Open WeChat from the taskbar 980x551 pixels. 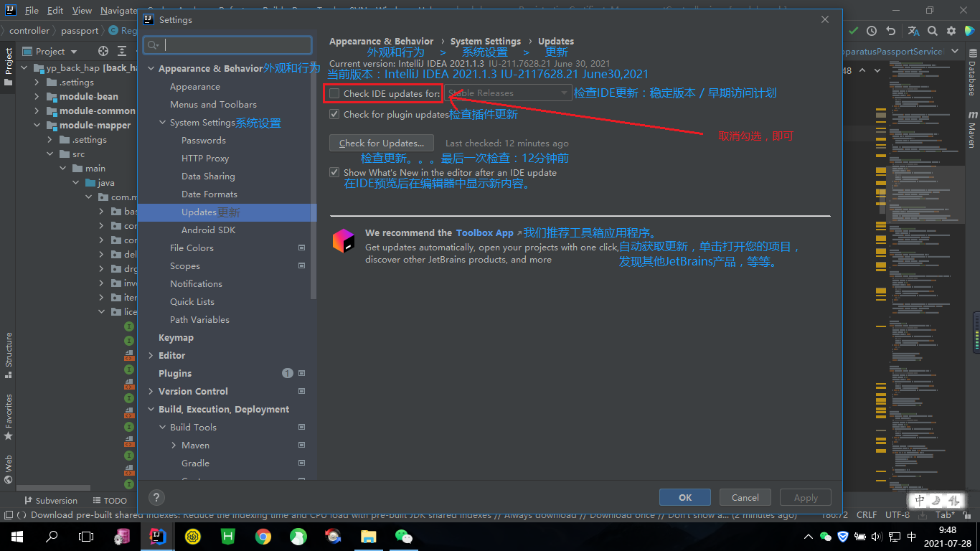(x=403, y=536)
